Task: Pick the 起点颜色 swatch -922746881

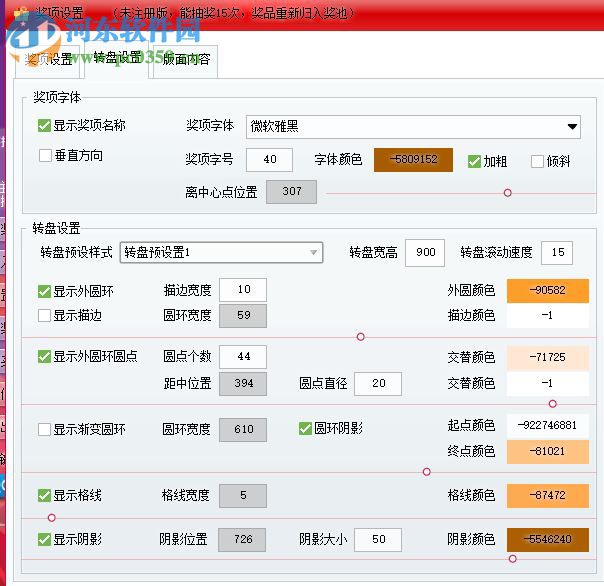Action: pos(547,425)
